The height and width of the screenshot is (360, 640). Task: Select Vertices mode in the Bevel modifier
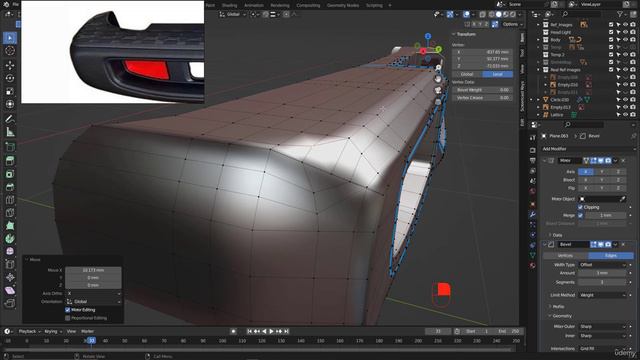tap(565, 256)
